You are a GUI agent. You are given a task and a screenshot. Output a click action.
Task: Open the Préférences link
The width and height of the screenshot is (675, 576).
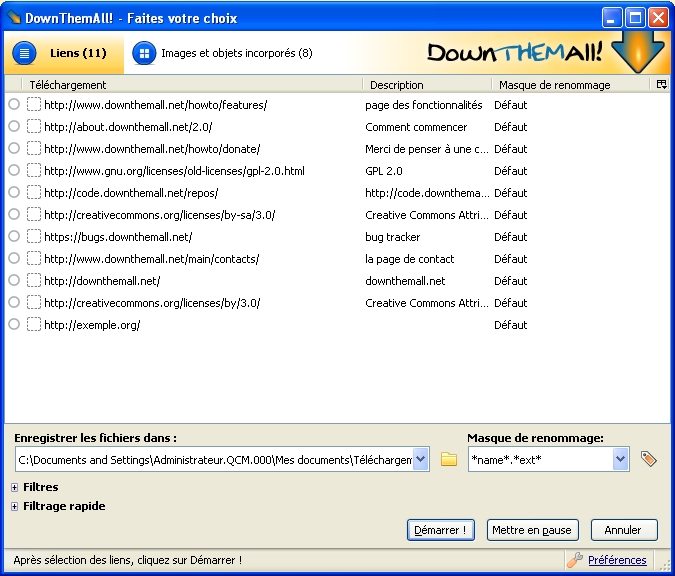(617, 560)
